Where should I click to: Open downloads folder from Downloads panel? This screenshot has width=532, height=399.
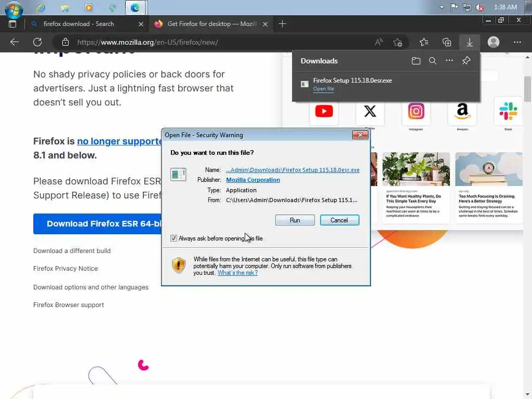pyautogui.click(x=416, y=61)
